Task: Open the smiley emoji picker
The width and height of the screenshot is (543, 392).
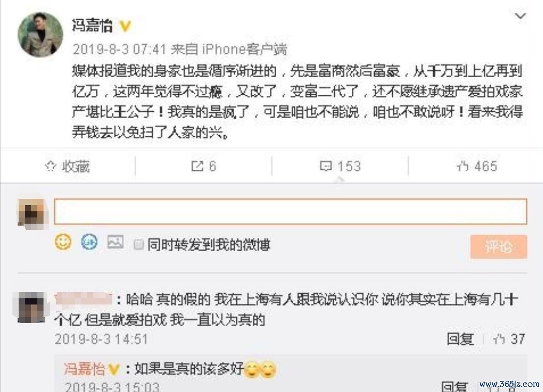Action: (x=63, y=242)
